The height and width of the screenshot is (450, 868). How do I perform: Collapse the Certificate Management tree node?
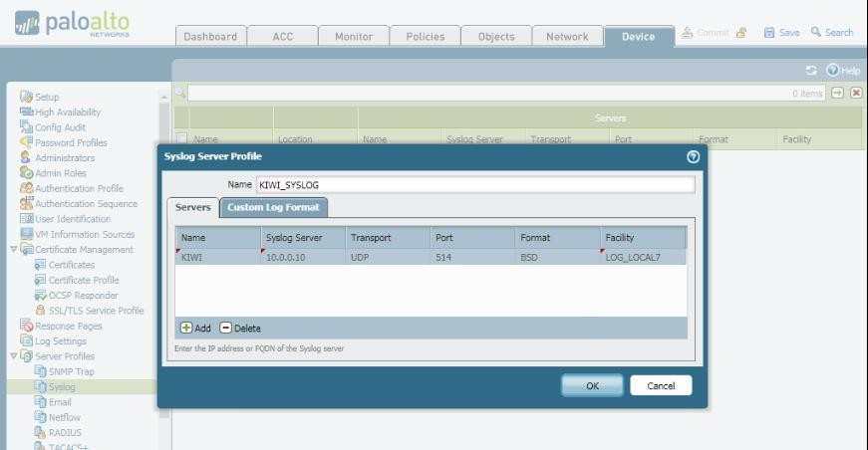[x=13, y=250]
